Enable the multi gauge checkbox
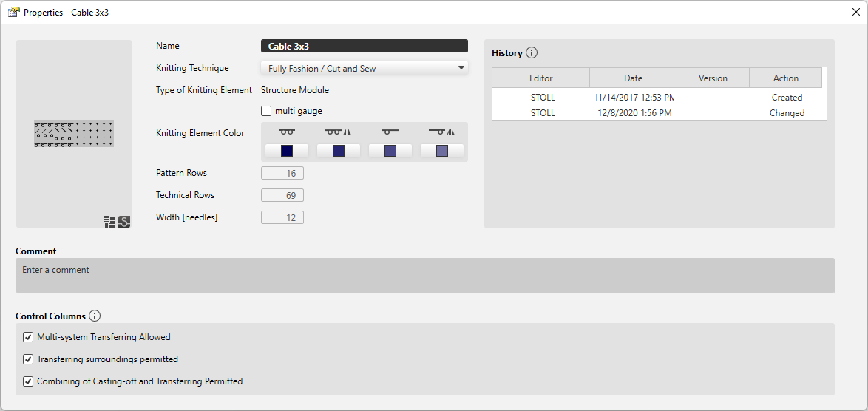The height and width of the screenshot is (411, 868). tap(267, 111)
